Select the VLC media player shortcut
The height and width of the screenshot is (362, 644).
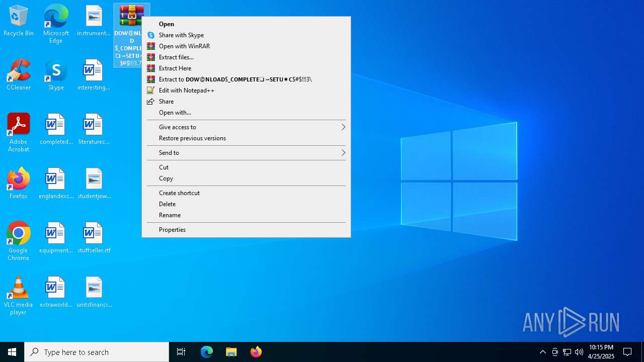coord(19,296)
